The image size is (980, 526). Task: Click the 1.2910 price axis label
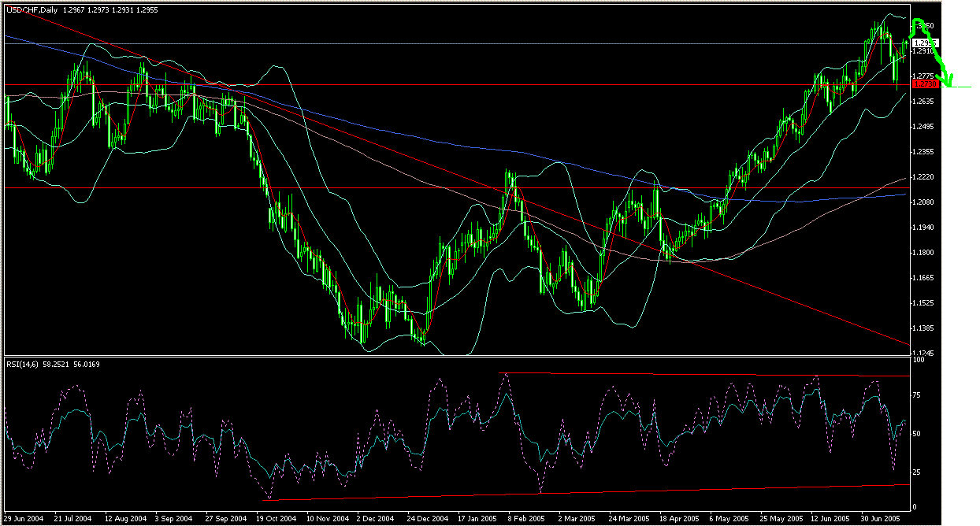click(x=922, y=51)
